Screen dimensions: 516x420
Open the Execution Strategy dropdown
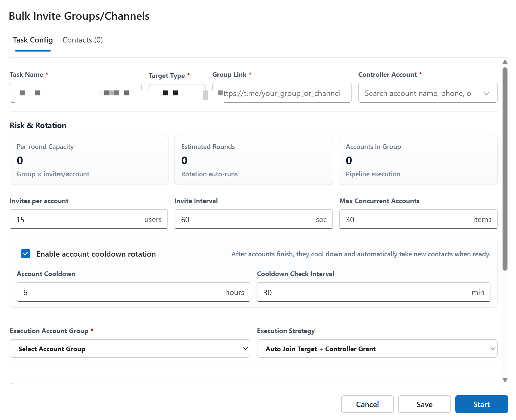tap(377, 348)
